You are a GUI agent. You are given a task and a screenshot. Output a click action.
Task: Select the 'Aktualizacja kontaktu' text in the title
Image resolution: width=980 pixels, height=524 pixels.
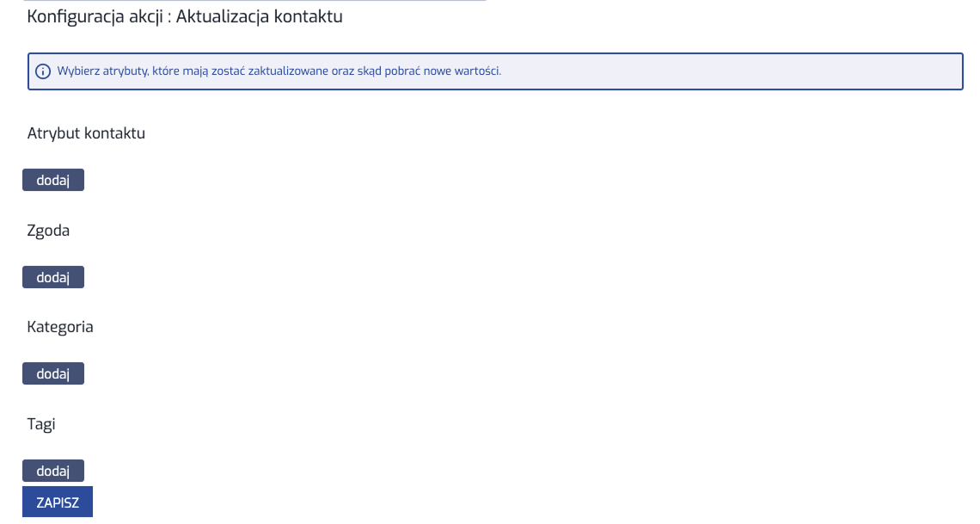tap(260, 17)
